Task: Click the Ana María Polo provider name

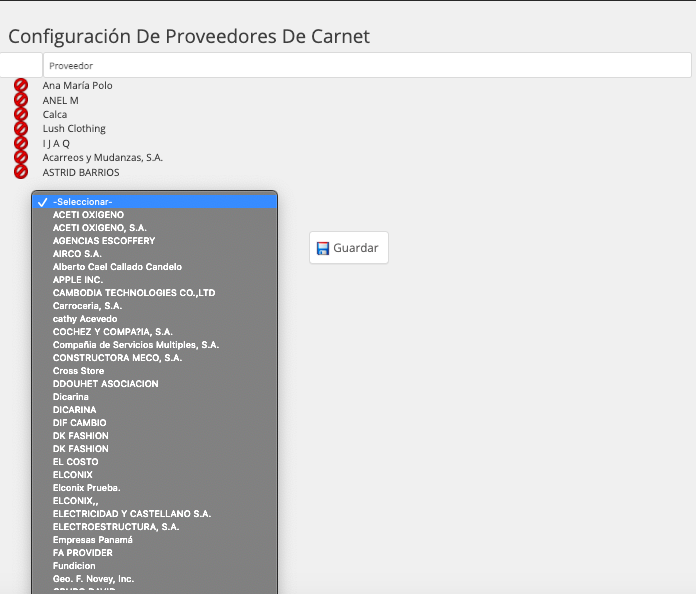Action: coord(77,86)
